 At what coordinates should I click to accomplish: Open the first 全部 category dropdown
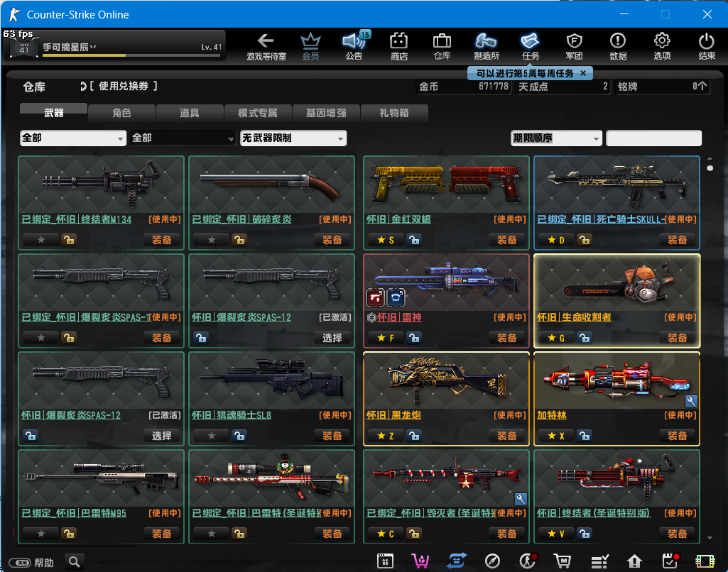[73, 138]
